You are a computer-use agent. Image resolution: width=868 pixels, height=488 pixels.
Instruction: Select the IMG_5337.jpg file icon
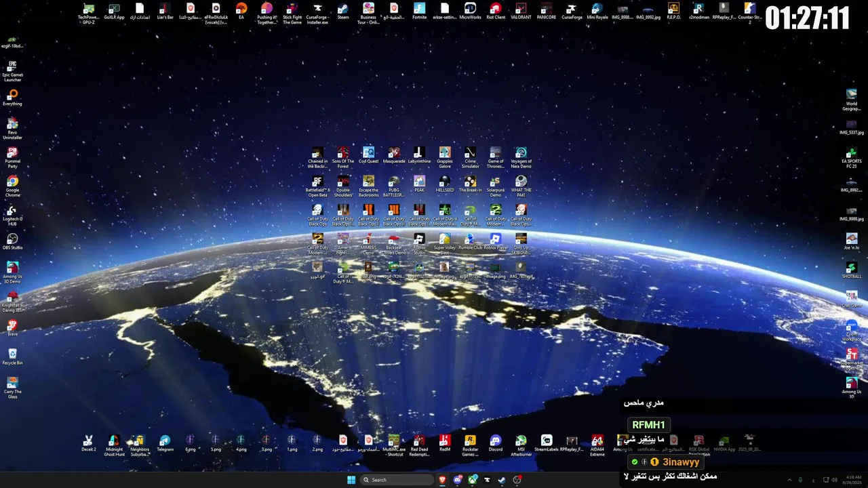(x=852, y=127)
